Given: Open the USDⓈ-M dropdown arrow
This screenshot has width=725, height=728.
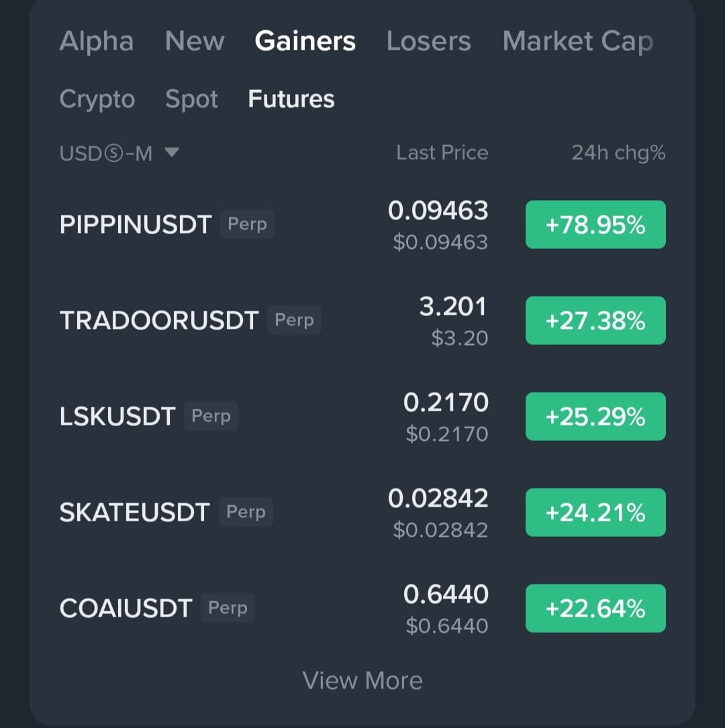Looking at the screenshot, I should tap(172, 153).
